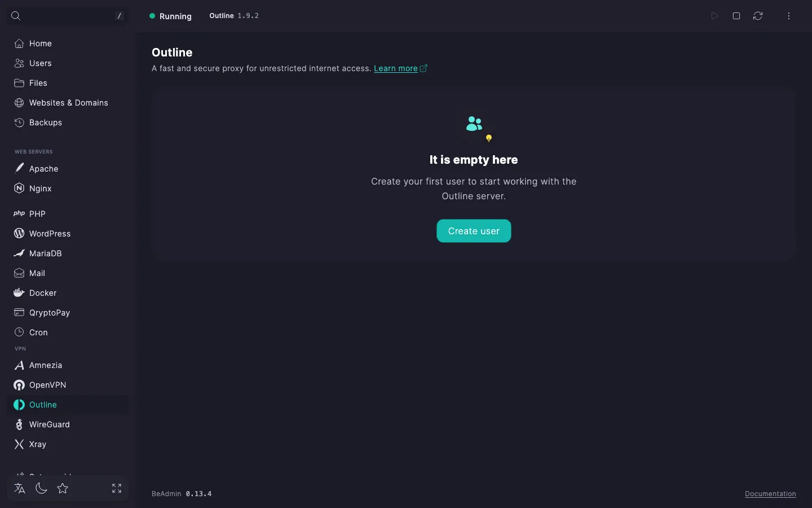This screenshot has height=508, width=812.
Task: Toggle fullscreen expand icon
Action: coord(117,488)
